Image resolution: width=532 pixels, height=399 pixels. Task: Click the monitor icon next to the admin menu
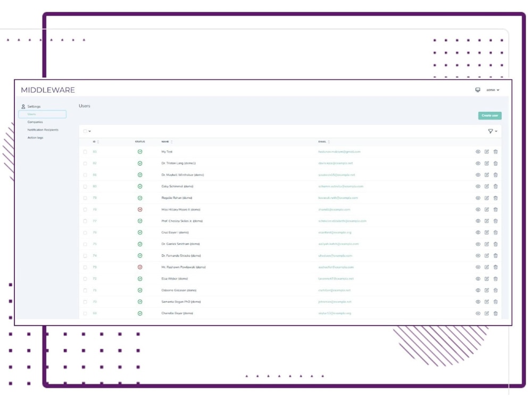click(x=478, y=90)
